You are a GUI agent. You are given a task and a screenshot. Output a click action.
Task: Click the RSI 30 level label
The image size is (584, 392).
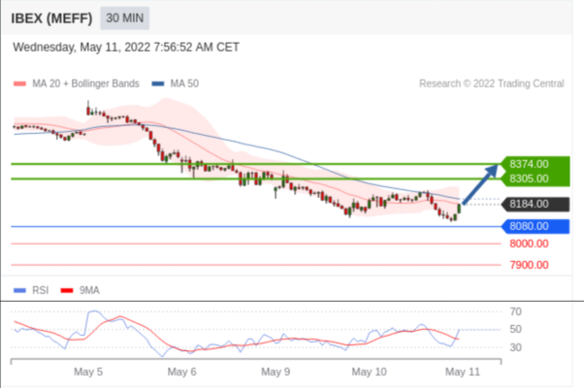515,347
